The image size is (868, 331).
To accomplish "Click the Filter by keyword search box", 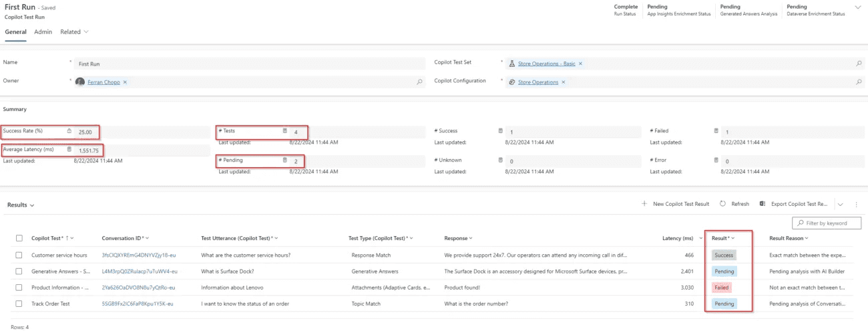I will tap(827, 223).
